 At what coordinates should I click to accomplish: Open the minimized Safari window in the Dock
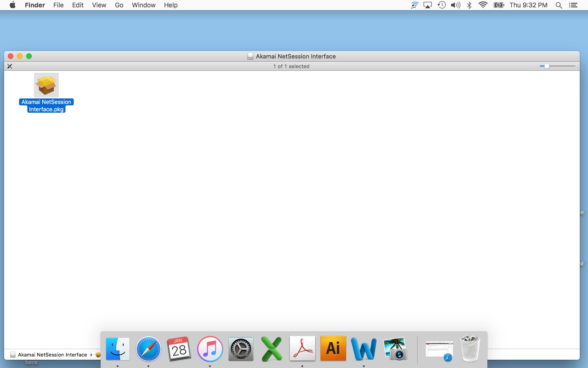tap(439, 351)
